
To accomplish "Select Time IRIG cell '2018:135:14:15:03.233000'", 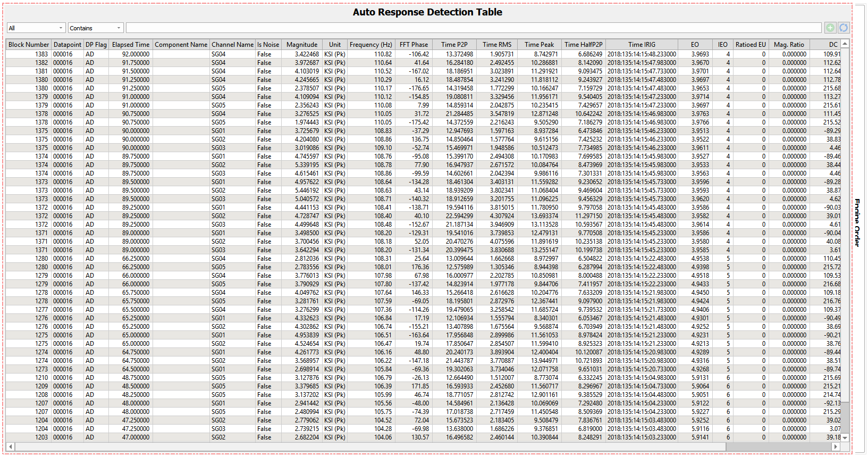I will click(642, 437).
